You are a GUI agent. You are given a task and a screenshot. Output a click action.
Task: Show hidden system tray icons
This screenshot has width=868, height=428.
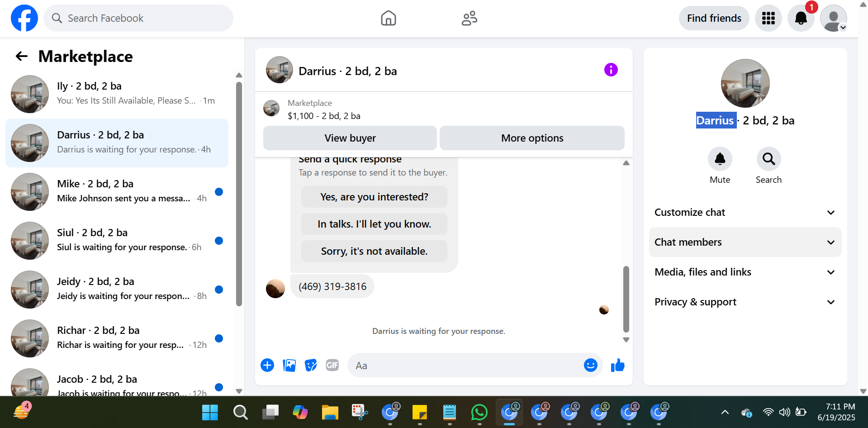pos(725,412)
